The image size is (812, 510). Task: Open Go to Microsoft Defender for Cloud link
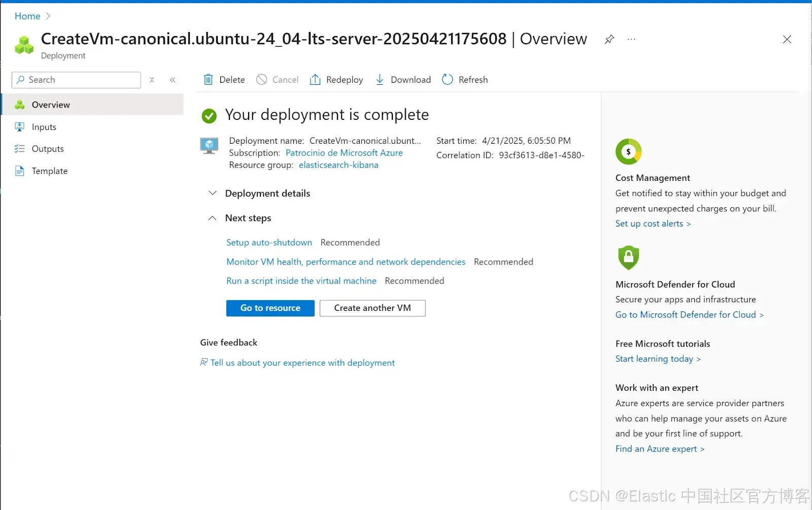point(690,315)
